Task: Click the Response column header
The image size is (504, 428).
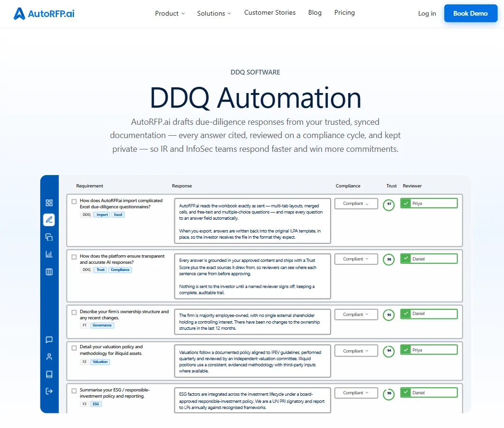Action: coord(181,186)
